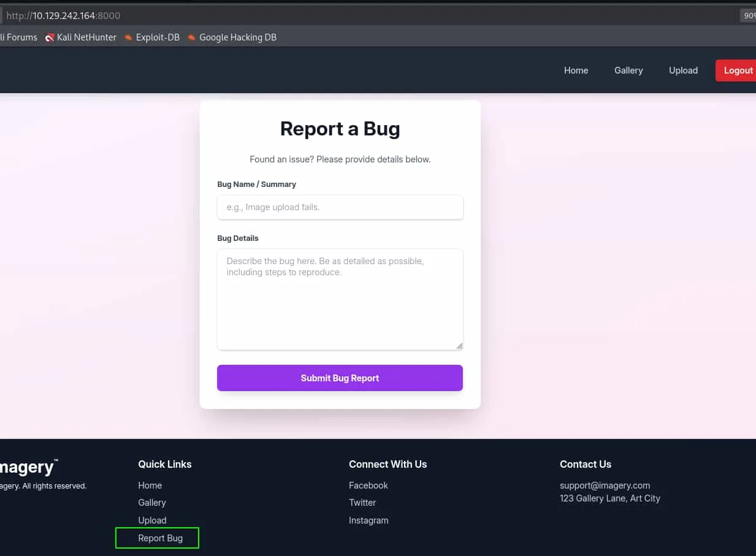756x556 pixels.
Task: Click the support@imagery.com email
Action: [x=605, y=486]
